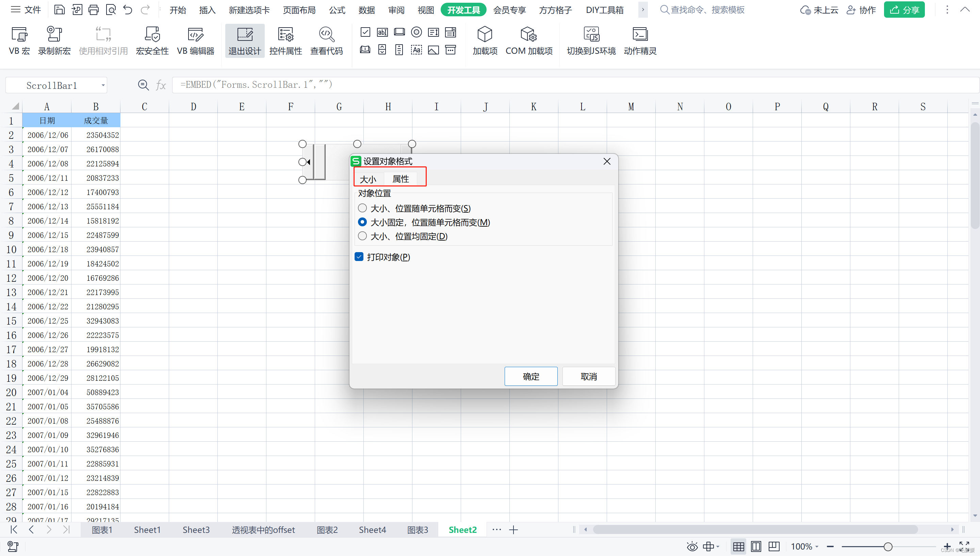Start 录制新宏 macro recording
Image resolution: width=980 pixels, height=556 pixels.
[54, 41]
